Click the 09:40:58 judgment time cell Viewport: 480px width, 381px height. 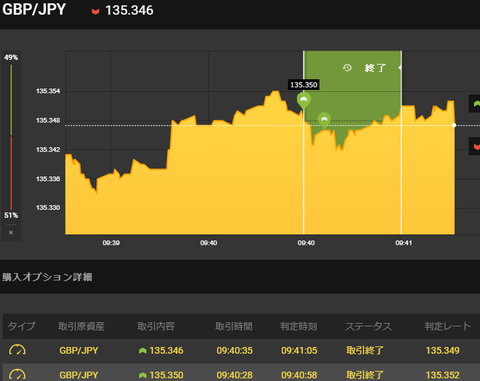(x=299, y=375)
